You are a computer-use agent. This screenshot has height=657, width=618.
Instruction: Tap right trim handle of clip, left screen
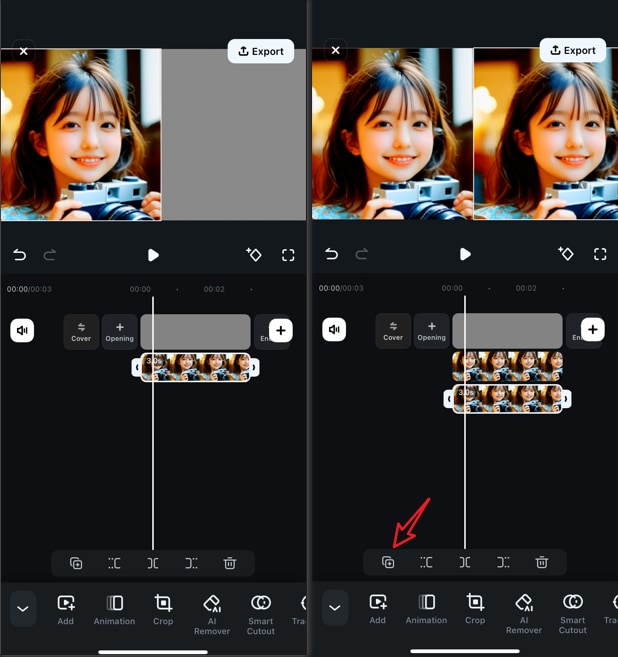[254, 367]
